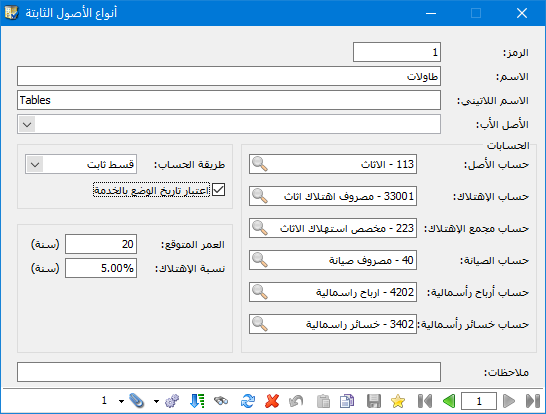Go to the previous record with green arrow
Screen dimensions: 546x414
449,401
